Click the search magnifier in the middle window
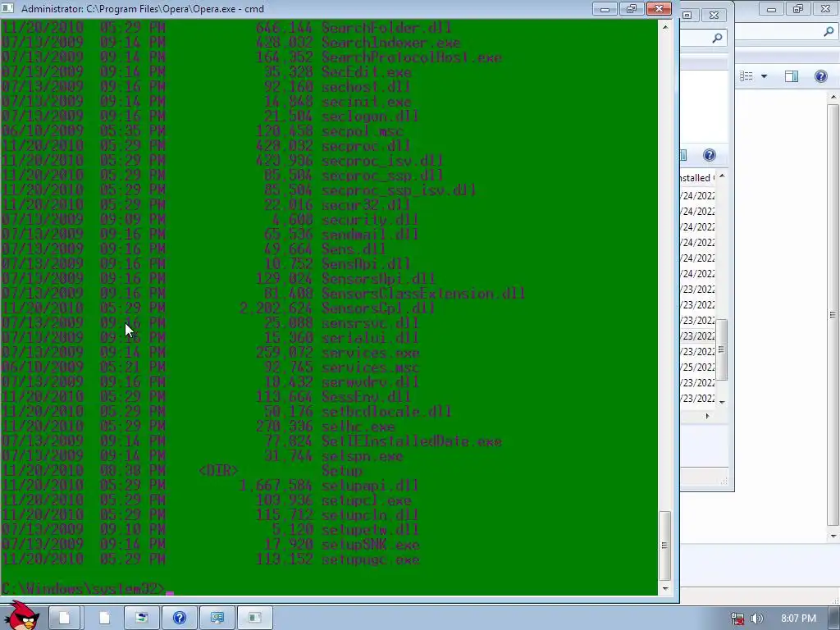Screen dimensions: 840x630 717,38
